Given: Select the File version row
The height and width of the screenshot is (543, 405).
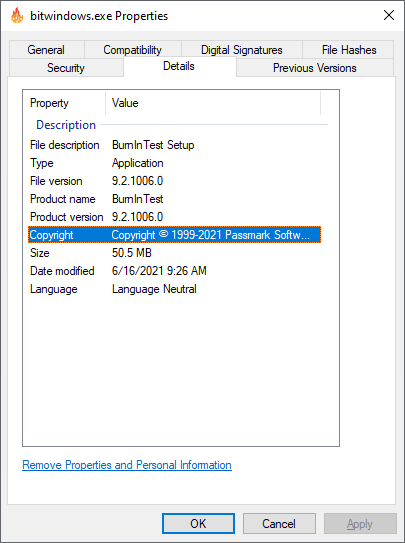Looking at the screenshot, I should [x=174, y=181].
